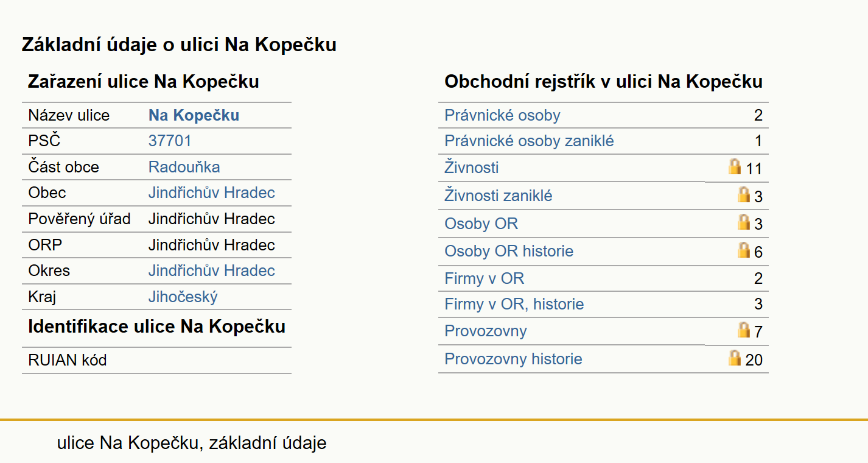Open the Jihočeský region link
868x463 pixels.
(183, 297)
